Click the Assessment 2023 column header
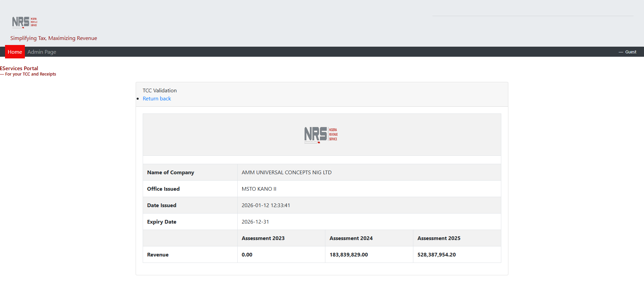 pyautogui.click(x=263, y=238)
